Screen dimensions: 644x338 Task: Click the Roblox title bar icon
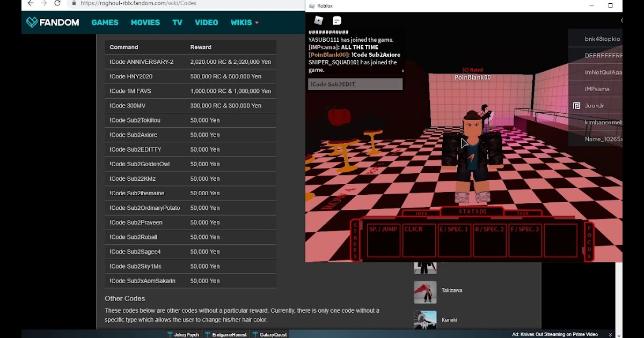(311, 5)
